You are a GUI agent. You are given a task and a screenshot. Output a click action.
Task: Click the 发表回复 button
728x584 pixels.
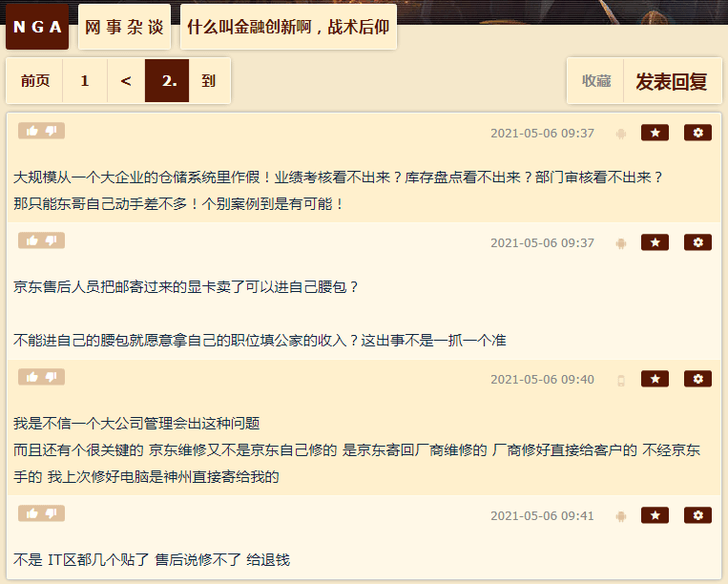point(672,81)
